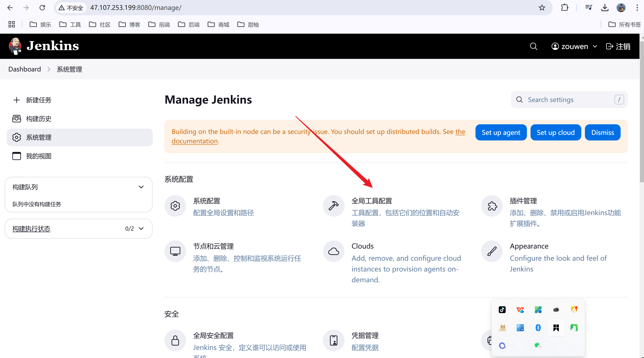Open TikTok (Douyin) tray icon

pyautogui.click(x=502, y=310)
